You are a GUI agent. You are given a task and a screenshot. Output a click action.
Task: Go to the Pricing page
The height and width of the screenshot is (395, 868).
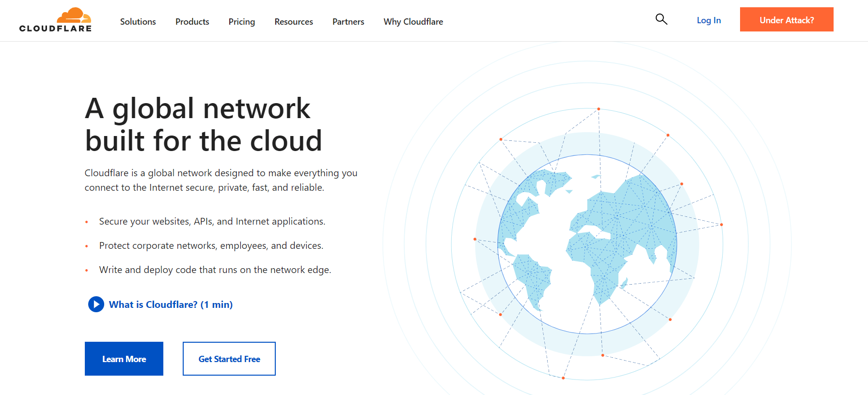pyautogui.click(x=242, y=22)
